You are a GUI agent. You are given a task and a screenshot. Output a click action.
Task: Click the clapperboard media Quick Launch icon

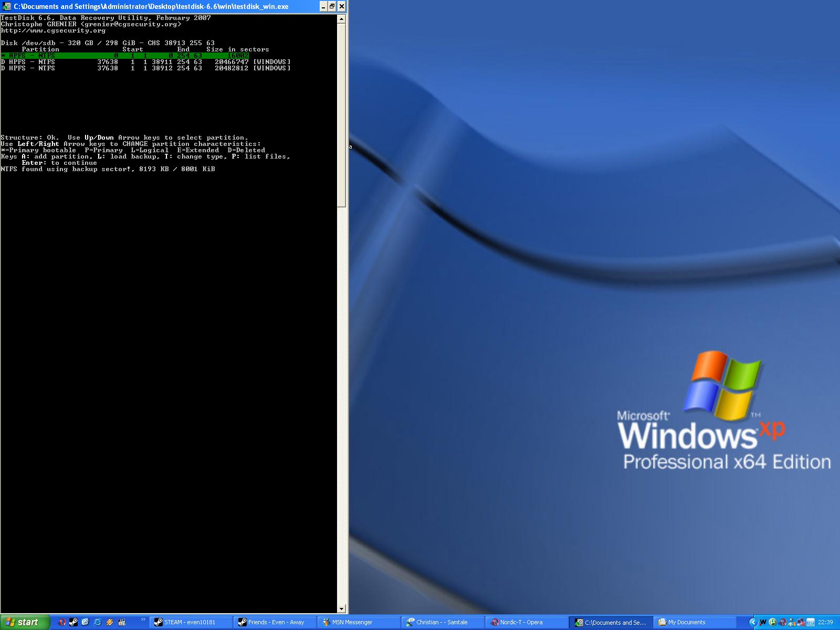[x=122, y=622]
